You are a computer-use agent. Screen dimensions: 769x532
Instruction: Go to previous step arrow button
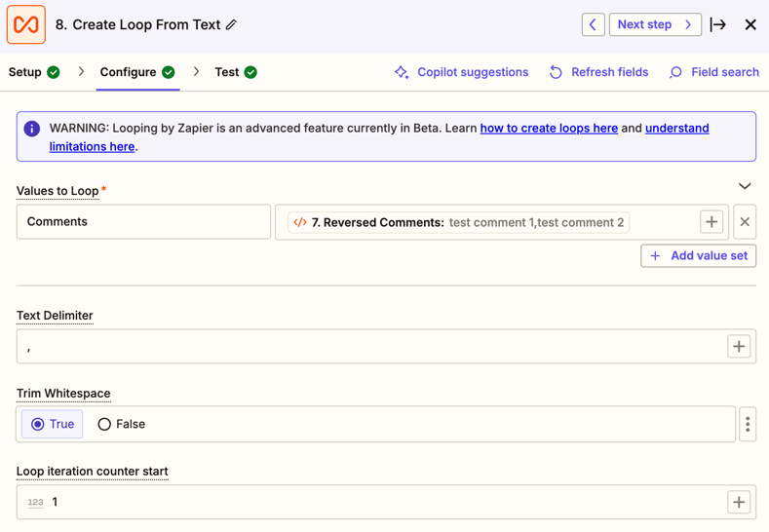click(593, 24)
